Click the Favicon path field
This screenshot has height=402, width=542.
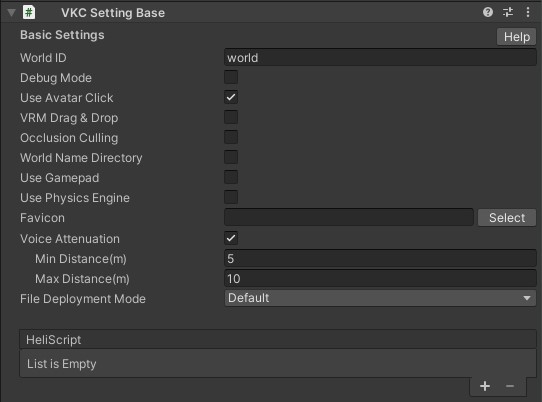[x=349, y=217]
